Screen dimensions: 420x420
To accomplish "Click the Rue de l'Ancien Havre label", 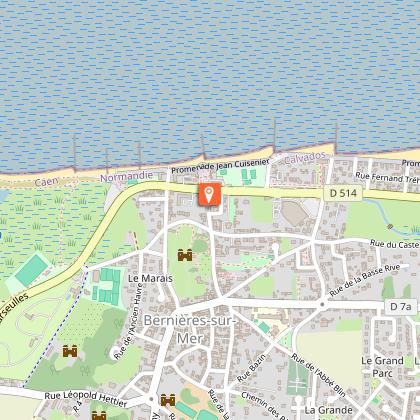I will click(x=128, y=321).
